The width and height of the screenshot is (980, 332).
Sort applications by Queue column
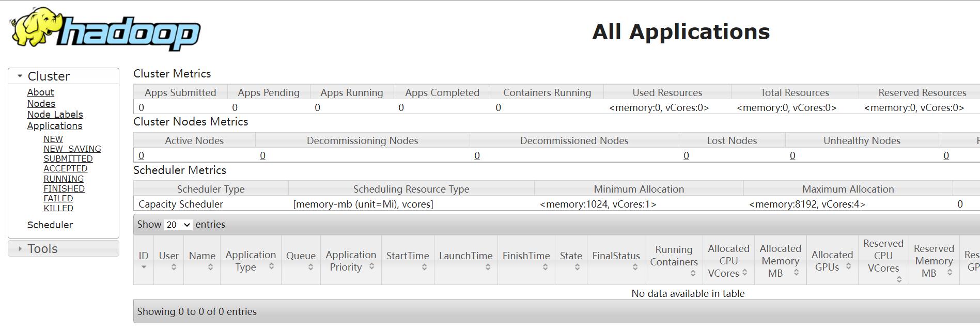pos(301,256)
